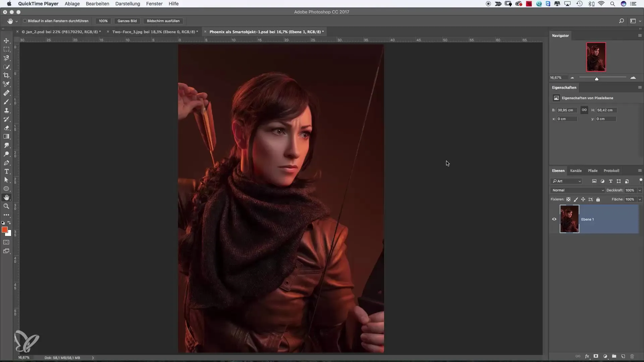Click the Ganzes Bild button
The image size is (644, 362).
point(127,21)
